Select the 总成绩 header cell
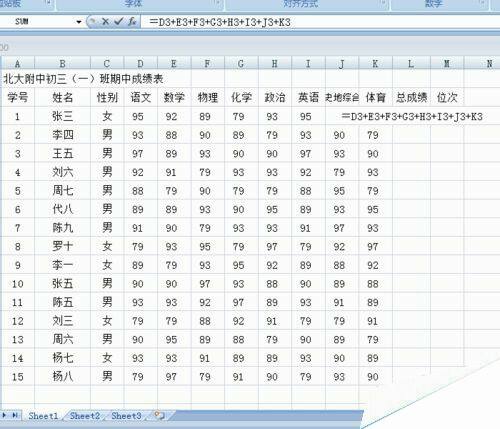The image size is (500, 429). [411, 97]
